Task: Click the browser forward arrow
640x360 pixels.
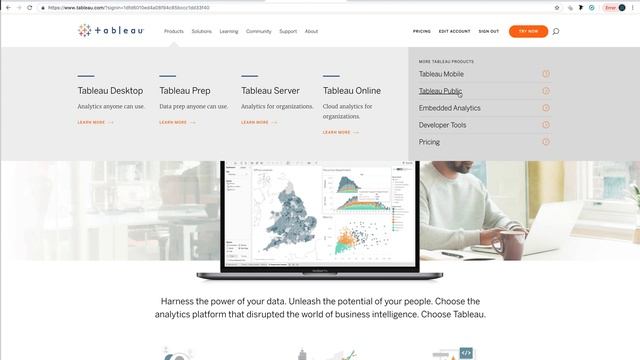Action: [x=19, y=7]
